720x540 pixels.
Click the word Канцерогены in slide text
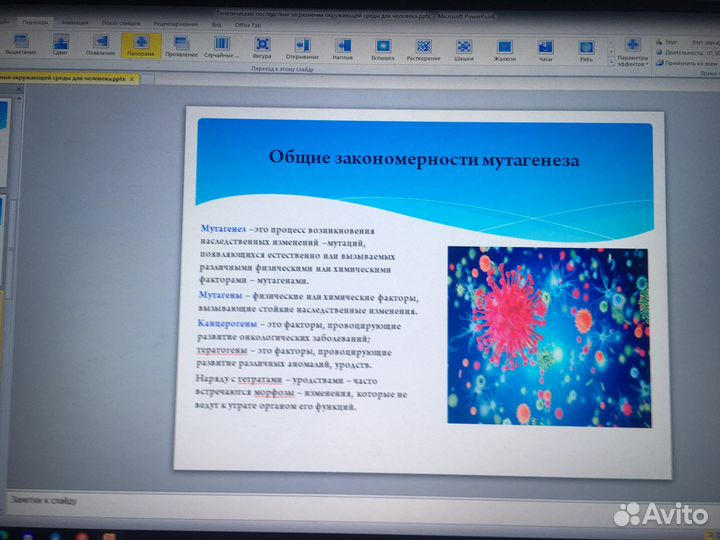[227, 324]
